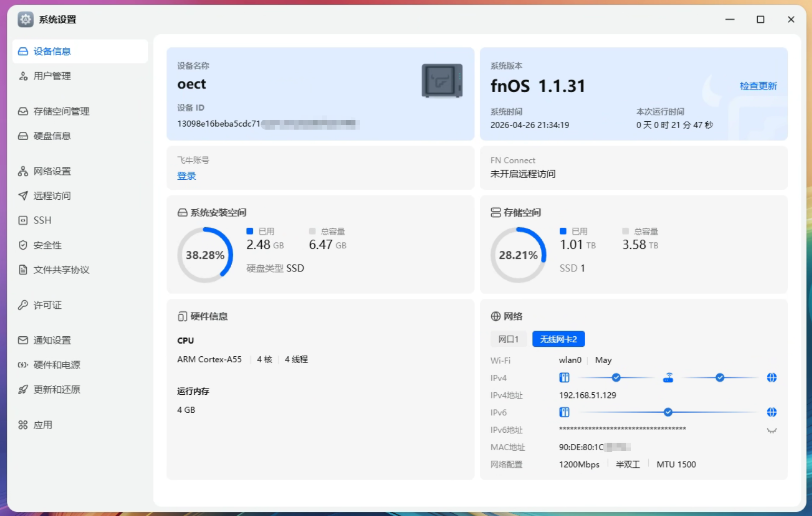Click the IPv6 globe internet icon

(771, 412)
